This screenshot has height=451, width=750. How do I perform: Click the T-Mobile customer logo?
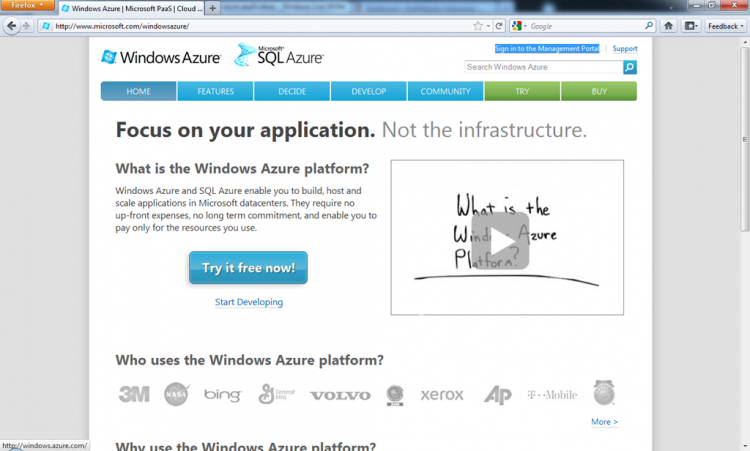[552, 395]
